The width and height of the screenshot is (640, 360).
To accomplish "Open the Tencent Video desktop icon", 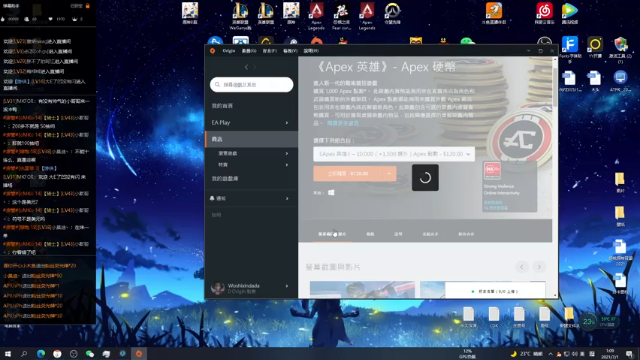I will (x=570, y=13).
